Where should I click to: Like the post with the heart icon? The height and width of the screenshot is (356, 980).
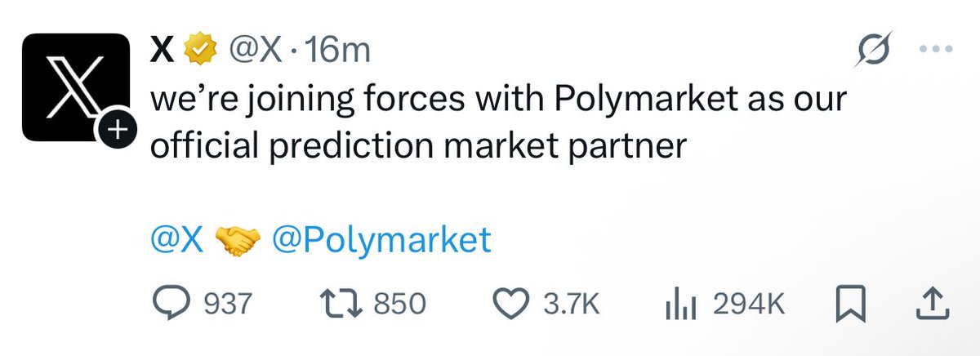[515, 305]
